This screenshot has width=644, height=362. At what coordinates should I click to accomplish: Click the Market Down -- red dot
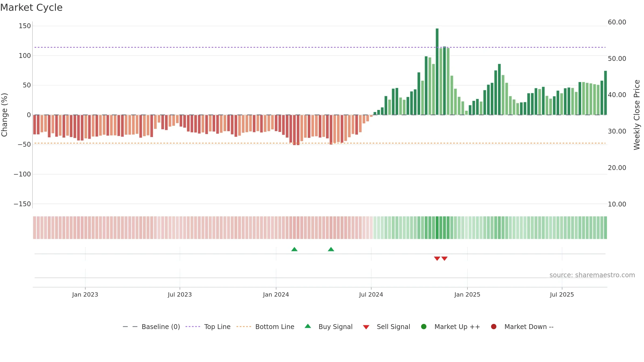[x=493, y=327]
